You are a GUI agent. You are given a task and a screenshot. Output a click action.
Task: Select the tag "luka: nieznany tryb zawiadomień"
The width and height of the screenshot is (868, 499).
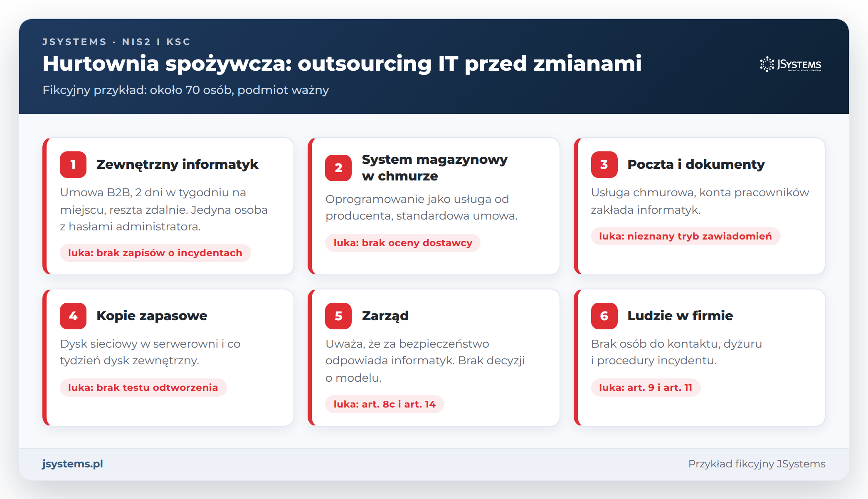pyautogui.click(x=686, y=236)
